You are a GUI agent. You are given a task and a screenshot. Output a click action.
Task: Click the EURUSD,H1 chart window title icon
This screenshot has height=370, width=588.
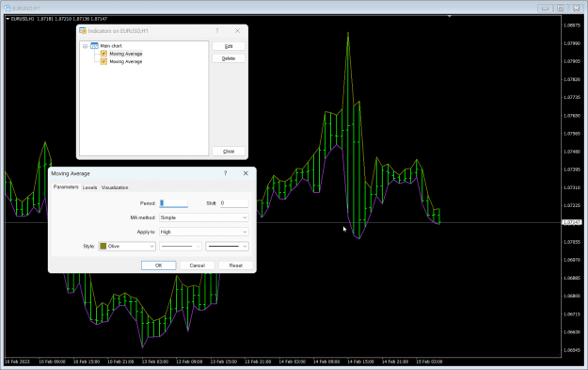[x=8, y=8]
